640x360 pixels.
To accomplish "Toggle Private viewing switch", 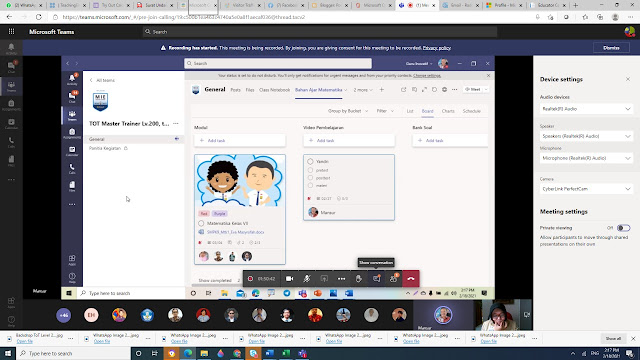I will pyautogui.click(x=623, y=228).
